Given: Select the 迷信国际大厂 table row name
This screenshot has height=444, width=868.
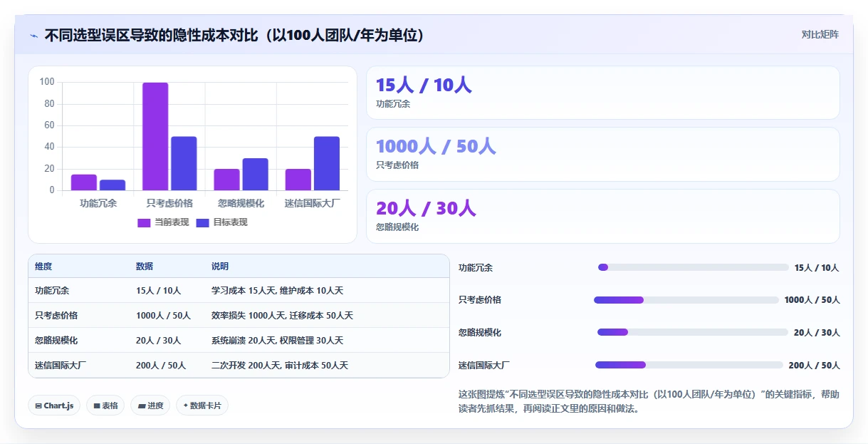Looking at the screenshot, I should [61, 366].
